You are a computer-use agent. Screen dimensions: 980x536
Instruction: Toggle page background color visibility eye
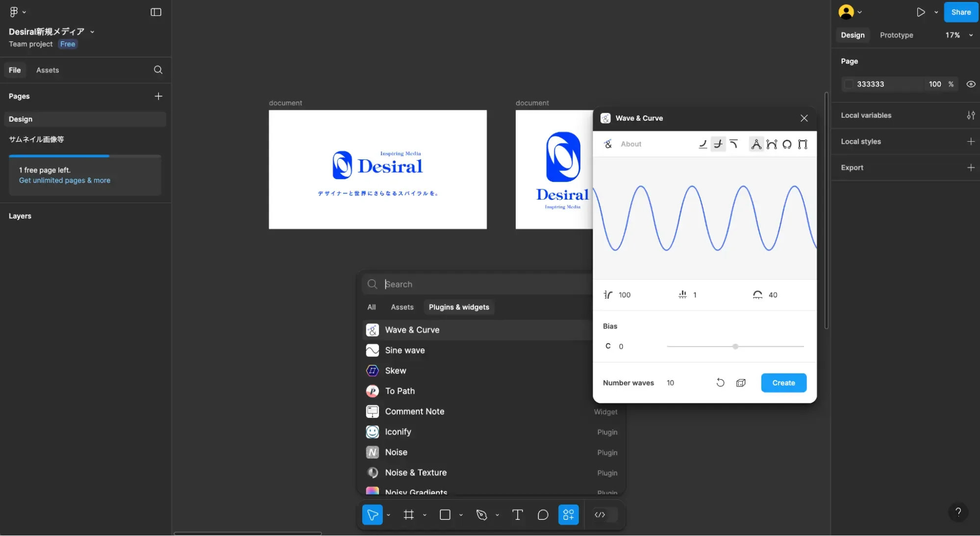tap(971, 84)
